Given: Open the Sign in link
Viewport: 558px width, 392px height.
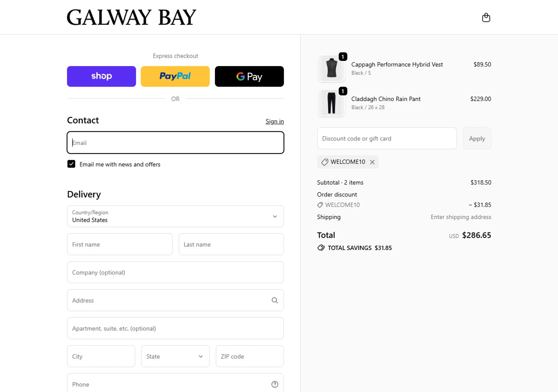Looking at the screenshot, I should [275, 122].
